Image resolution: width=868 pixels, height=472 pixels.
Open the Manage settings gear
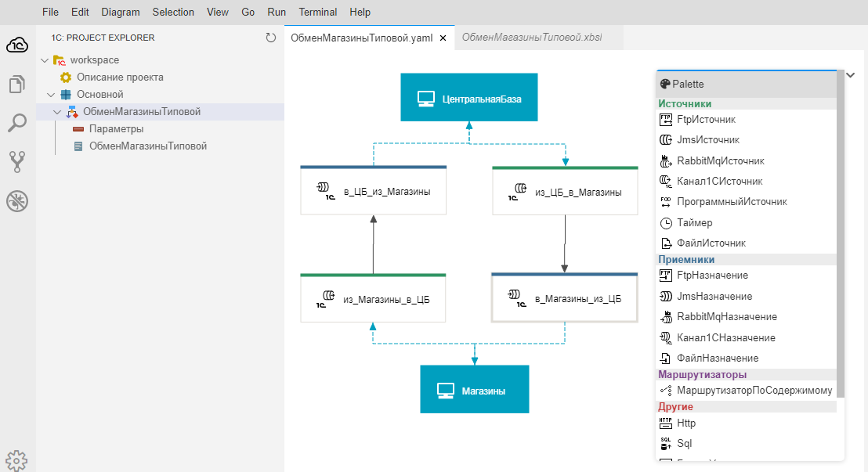[17, 460]
